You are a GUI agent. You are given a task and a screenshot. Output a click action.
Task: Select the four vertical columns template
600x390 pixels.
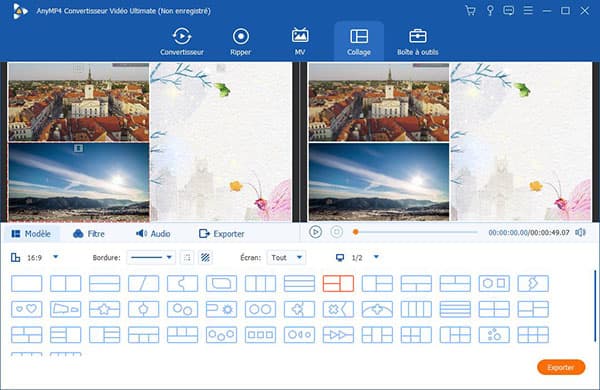[416, 309]
